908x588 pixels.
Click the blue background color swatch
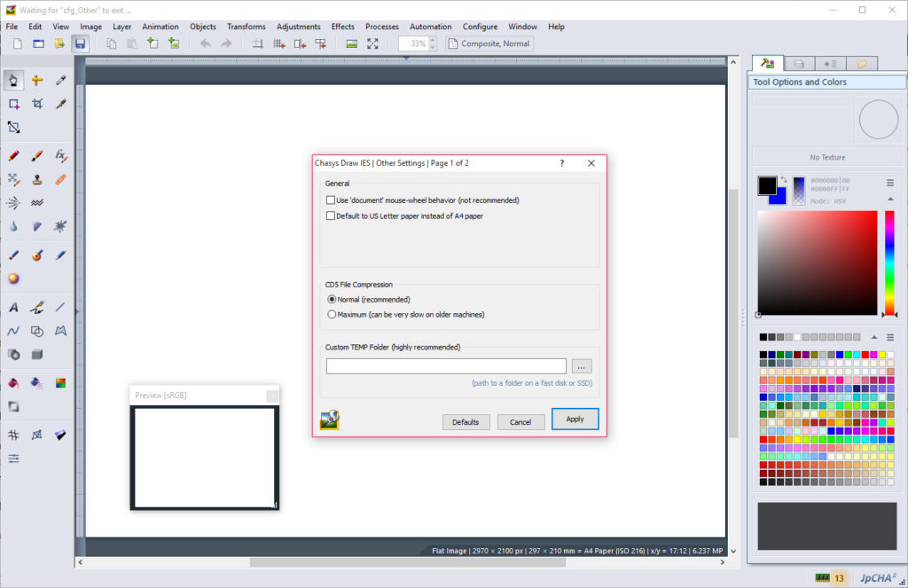(779, 198)
